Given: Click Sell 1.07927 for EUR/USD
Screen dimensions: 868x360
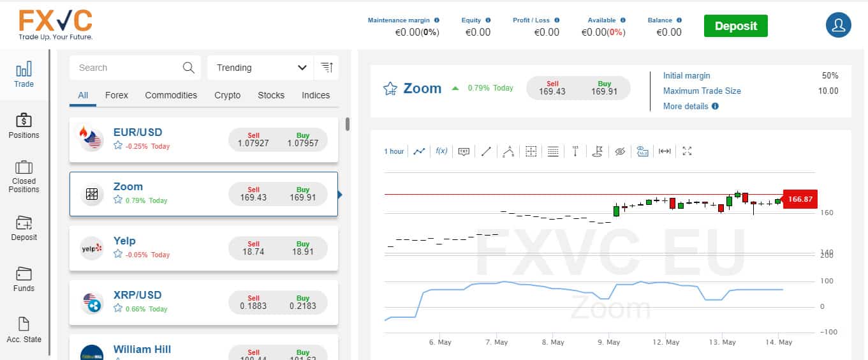Looking at the screenshot, I should click(x=253, y=140).
